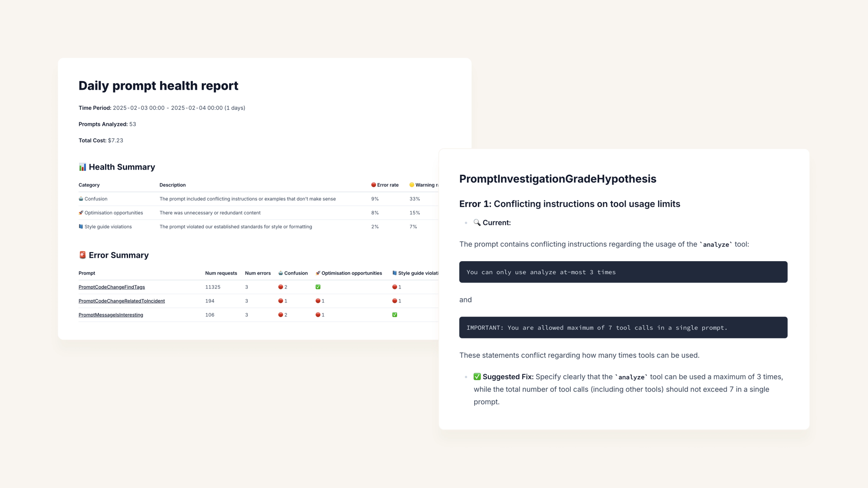Click the yellow circle in Warning rate header
868x488 pixels.
[x=411, y=185]
